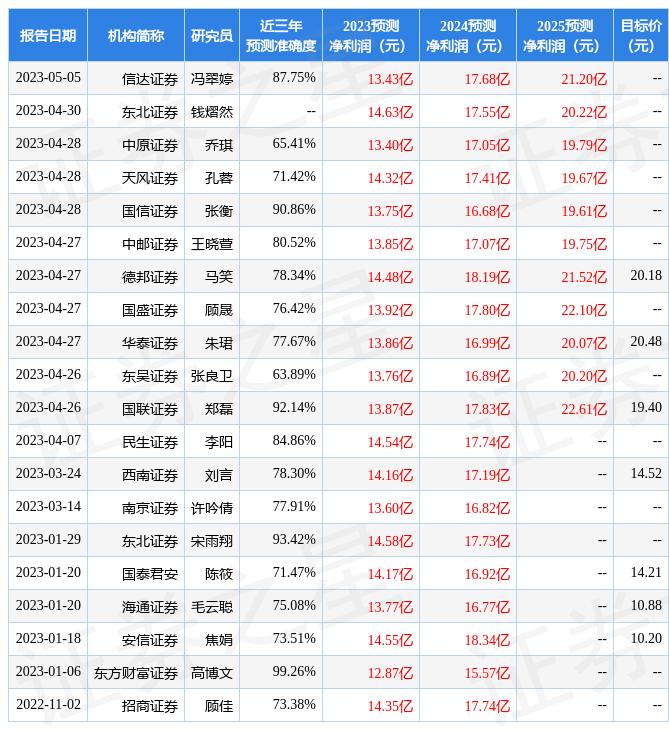669x730 pixels.
Task: Click the 2025预测净利润 column header
Action: (565, 35)
